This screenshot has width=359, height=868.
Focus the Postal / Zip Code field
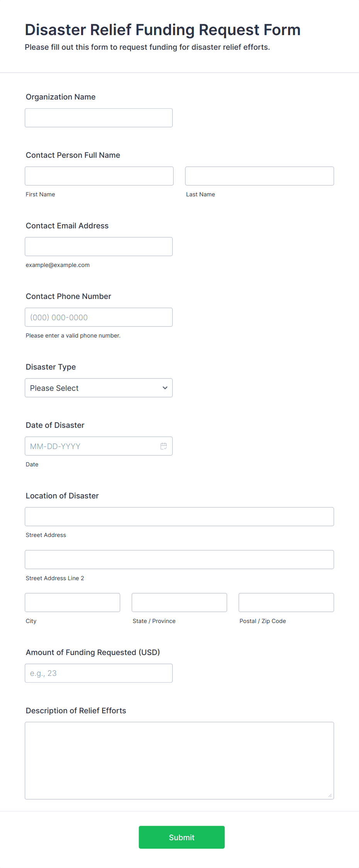click(x=286, y=602)
